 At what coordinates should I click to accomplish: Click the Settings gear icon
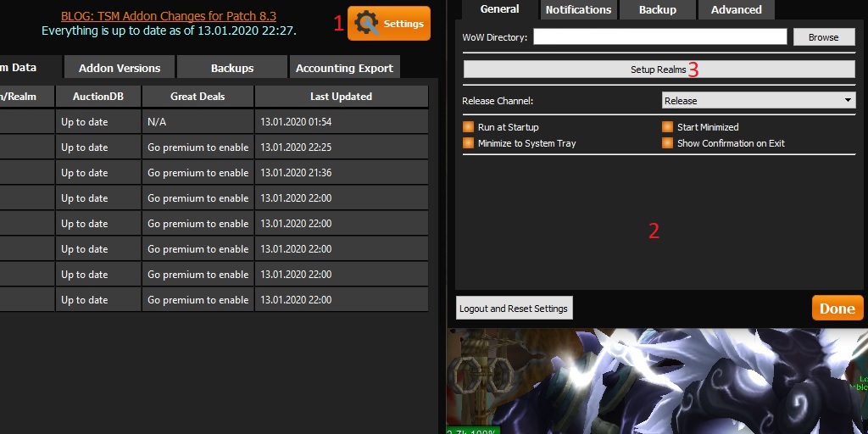click(368, 24)
